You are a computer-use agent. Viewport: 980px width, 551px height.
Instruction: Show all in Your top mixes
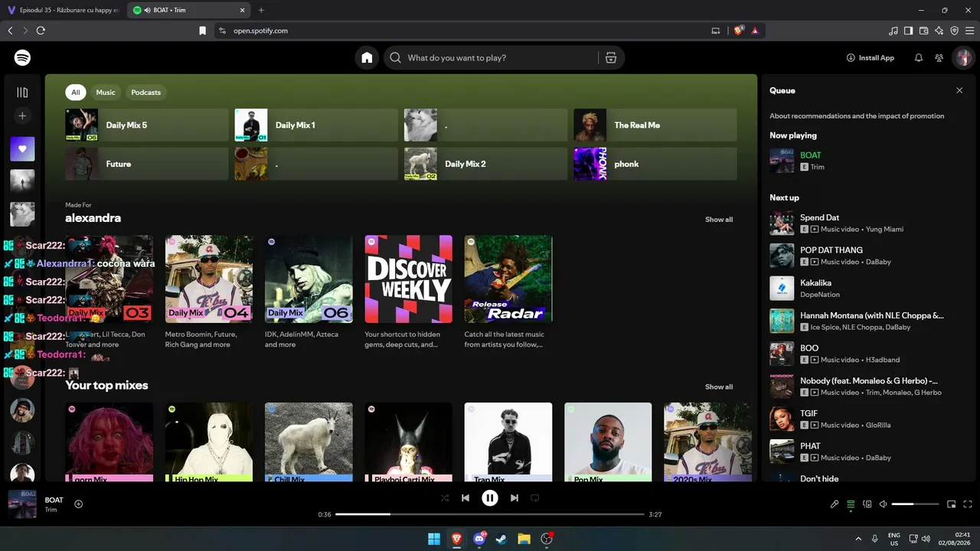[719, 387]
